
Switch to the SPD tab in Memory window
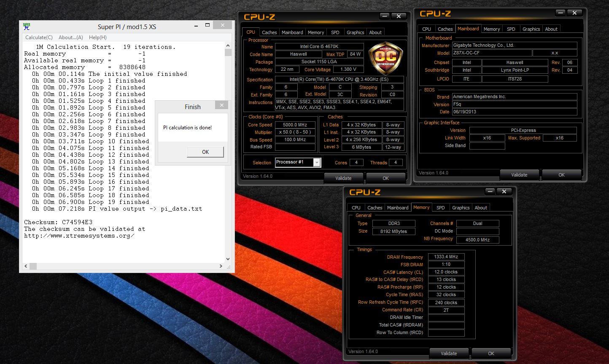[x=440, y=208]
